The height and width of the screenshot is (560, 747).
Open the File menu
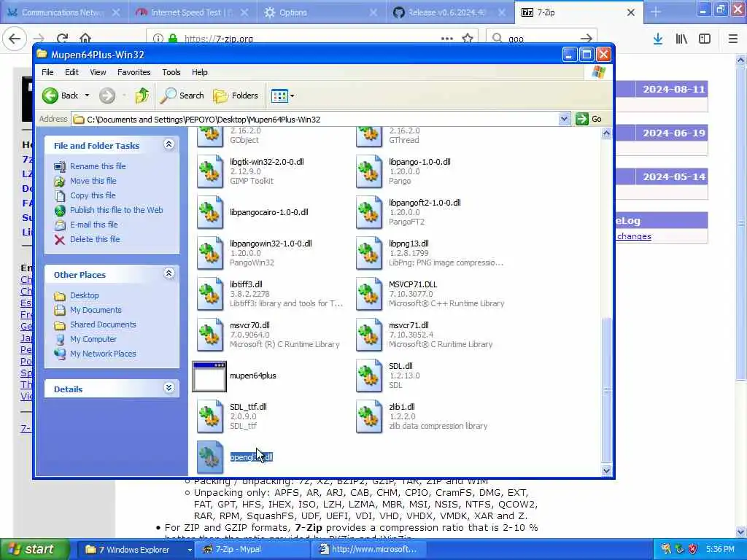click(47, 72)
